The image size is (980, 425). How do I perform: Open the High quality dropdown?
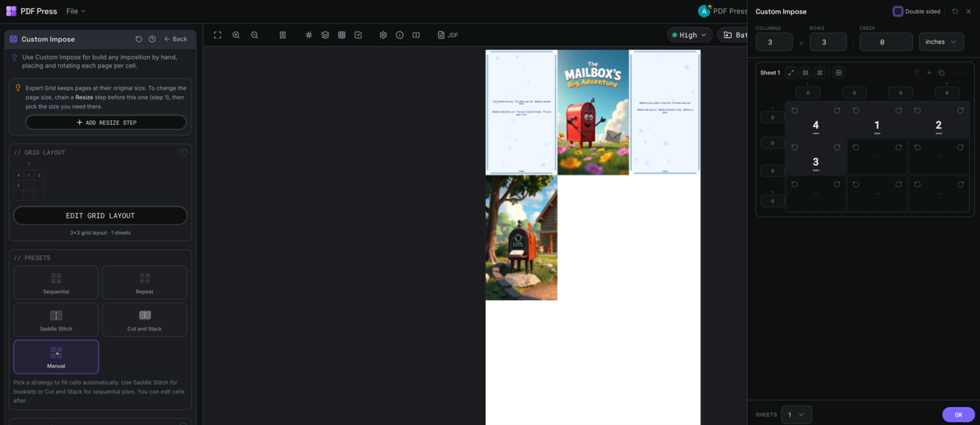690,35
